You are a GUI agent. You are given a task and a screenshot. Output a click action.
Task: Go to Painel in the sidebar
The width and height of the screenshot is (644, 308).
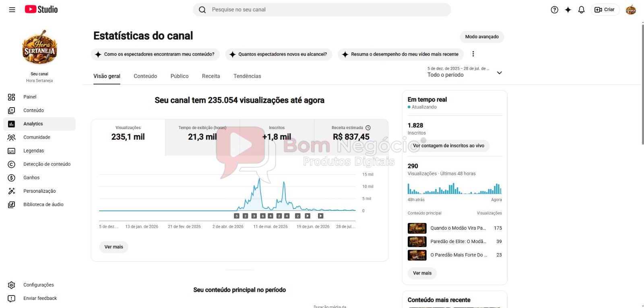click(x=39, y=97)
